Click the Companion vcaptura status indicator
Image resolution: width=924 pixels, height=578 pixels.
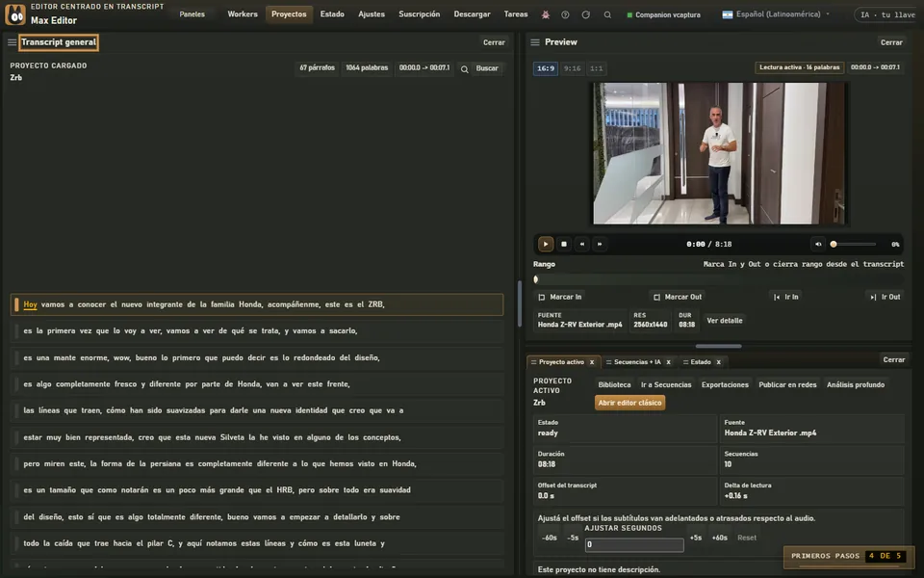[x=663, y=14]
